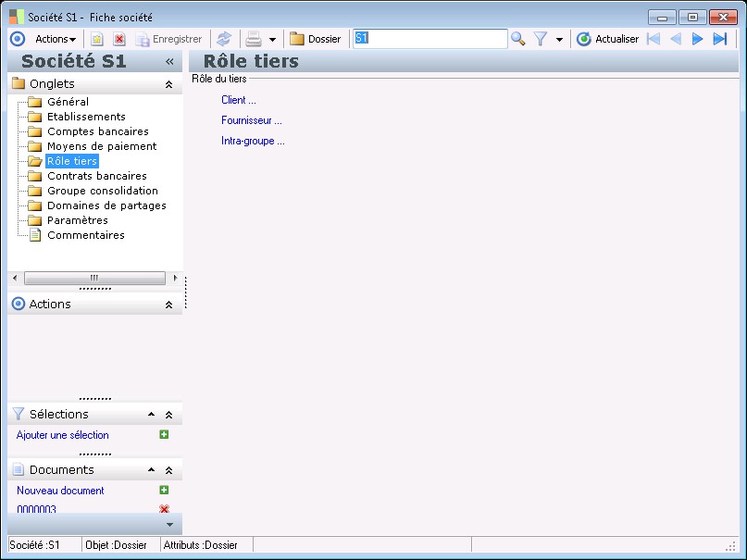Viewport: 747px width, 560px height.
Task: Collapse the Sélections section double chevron
Action: pyautogui.click(x=168, y=415)
